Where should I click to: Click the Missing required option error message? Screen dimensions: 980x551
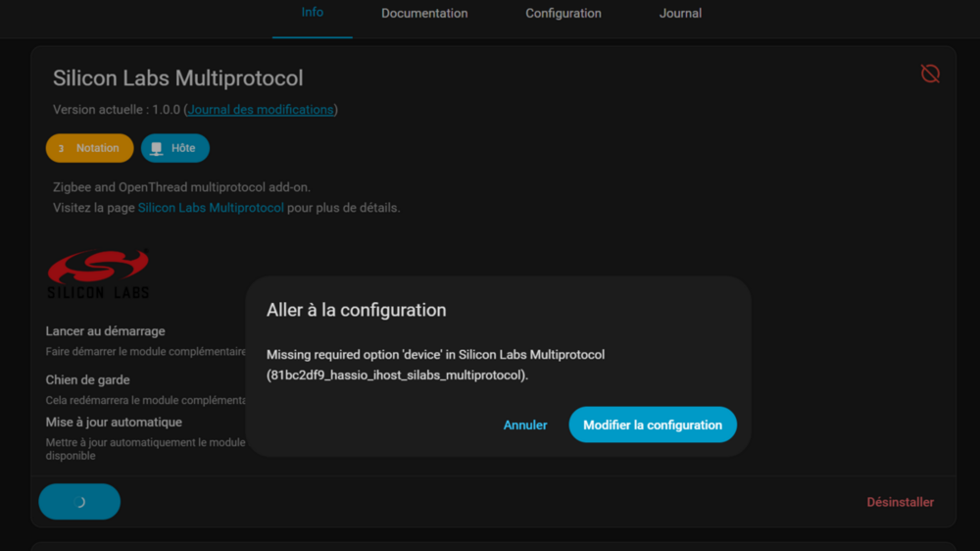(x=436, y=365)
